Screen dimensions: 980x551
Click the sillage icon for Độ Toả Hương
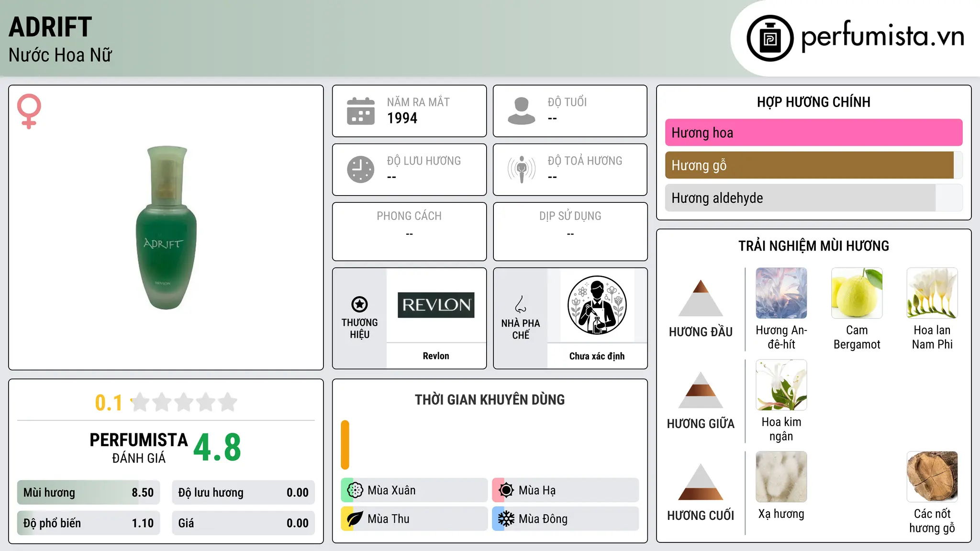point(522,169)
